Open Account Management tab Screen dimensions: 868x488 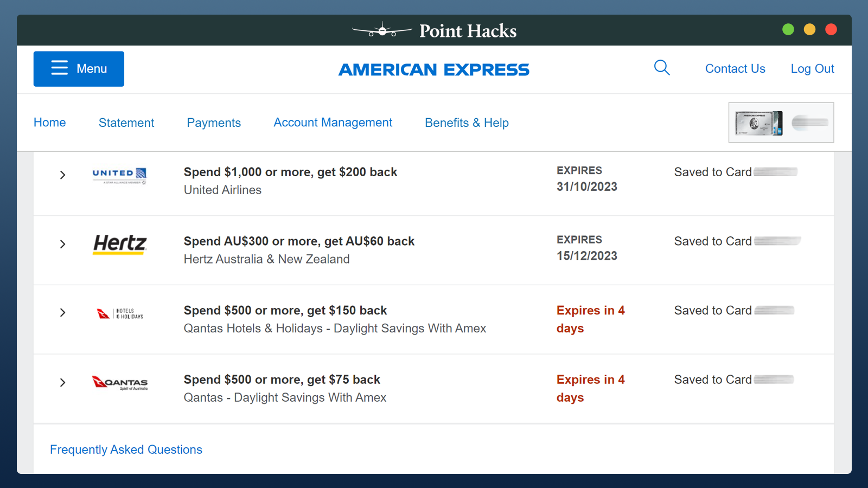[x=333, y=123]
